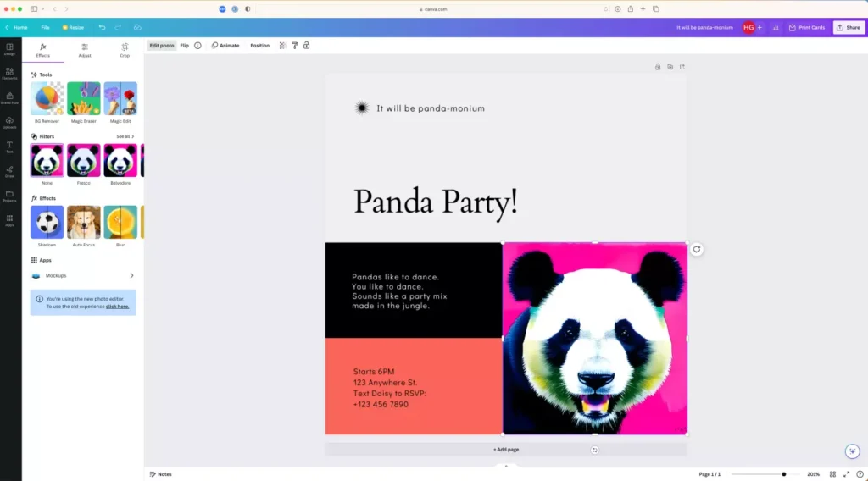
Task: Open the Text sidebar panel
Action: (9, 147)
